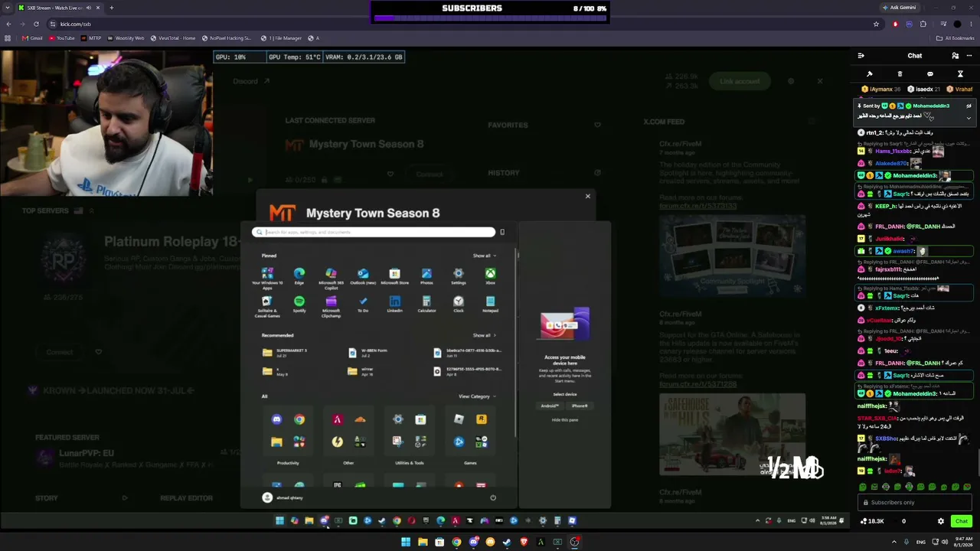
Task: Open recommended folder SUPERMARKET 3
Action: pyautogui.click(x=285, y=353)
